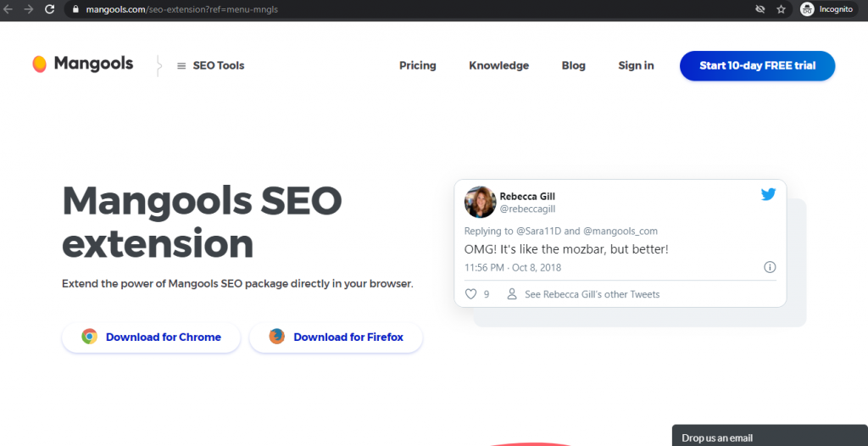Open the SEO Tools hamburger menu icon
Image resolution: width=868 pixels, height=446 pixels.
[181, 66]
